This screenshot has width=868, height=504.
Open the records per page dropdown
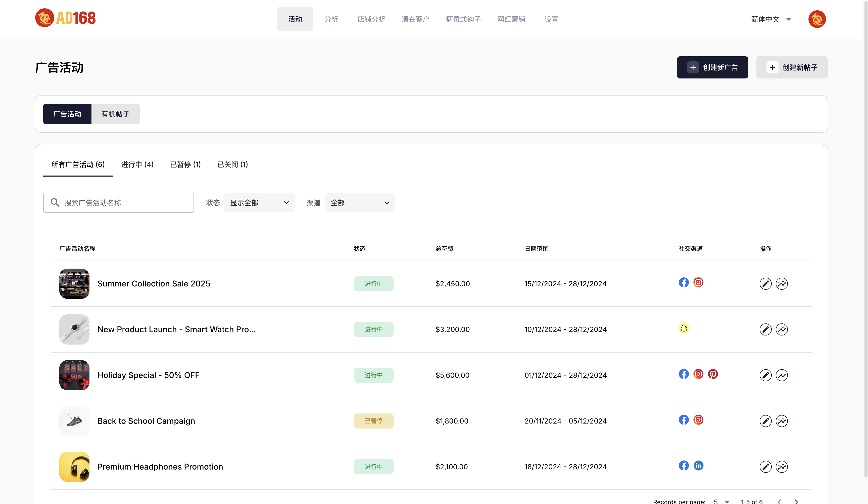[721, 501]
